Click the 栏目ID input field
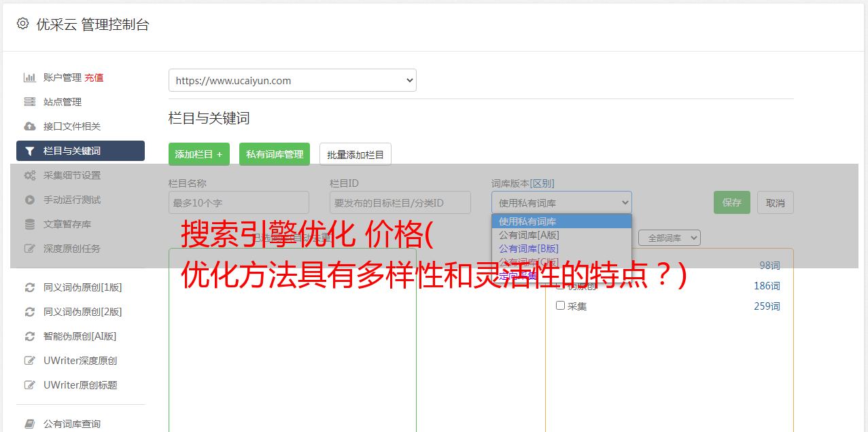Image resolution: width=868 pixels, height=432 pixels. click(x=400, y=202)
